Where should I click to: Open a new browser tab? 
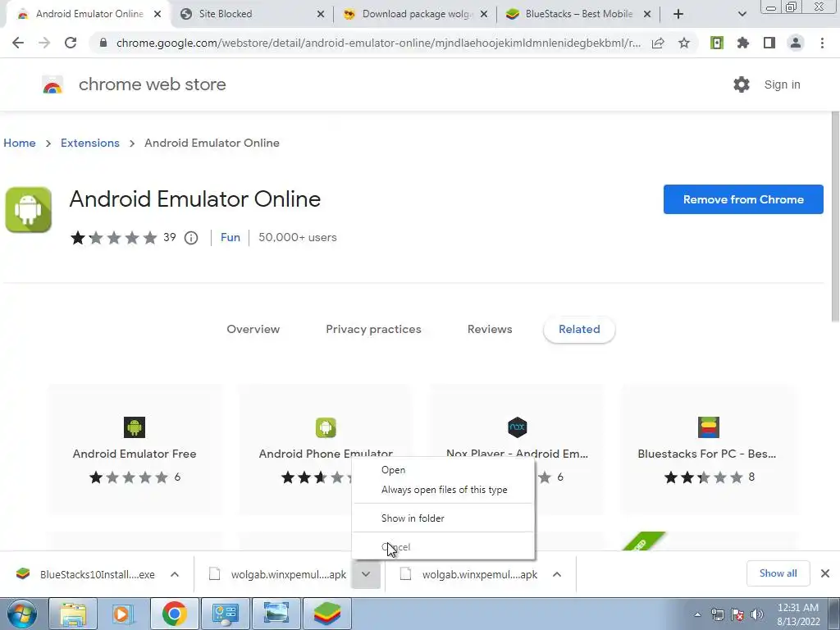click(678, 14)
